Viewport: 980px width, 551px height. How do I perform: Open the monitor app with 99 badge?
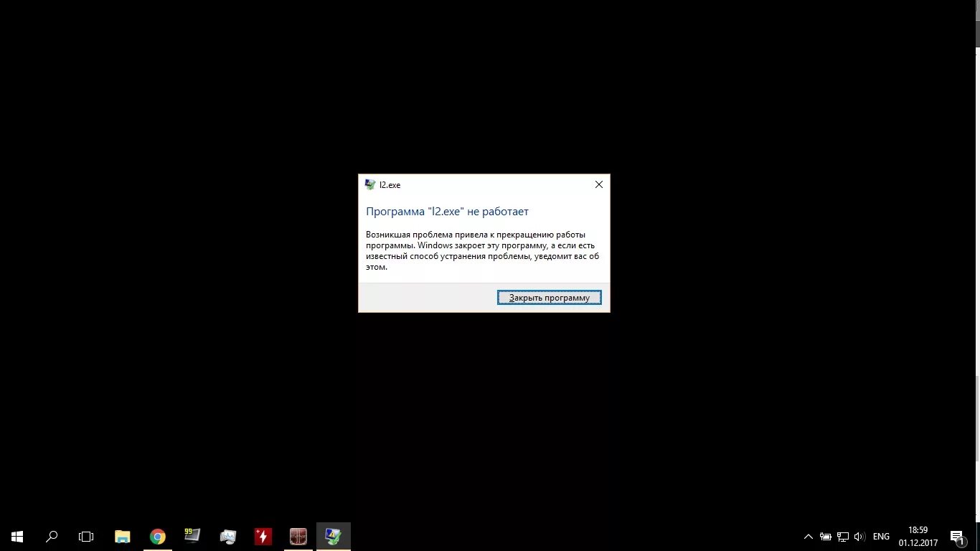click(192, 537)
